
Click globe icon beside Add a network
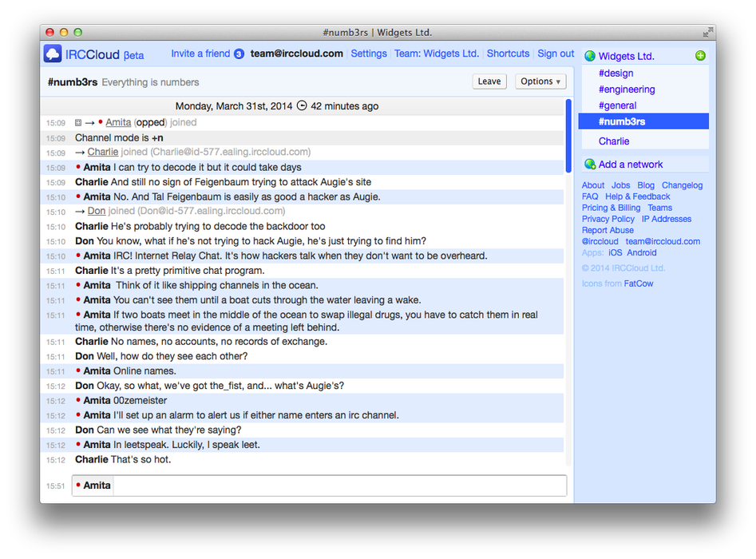click(x=590, y=165)
